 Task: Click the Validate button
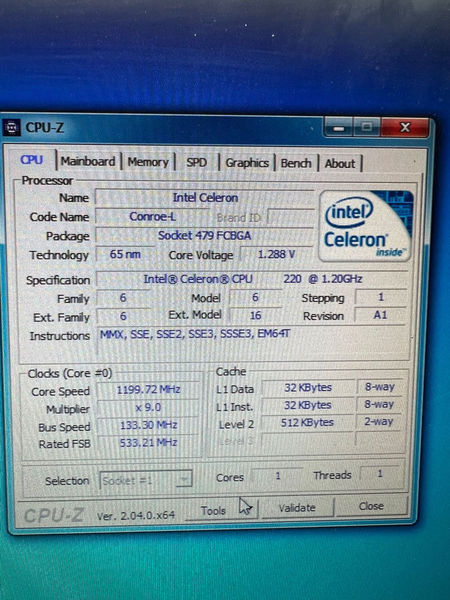pyautogui.click(x=297, y=508)
